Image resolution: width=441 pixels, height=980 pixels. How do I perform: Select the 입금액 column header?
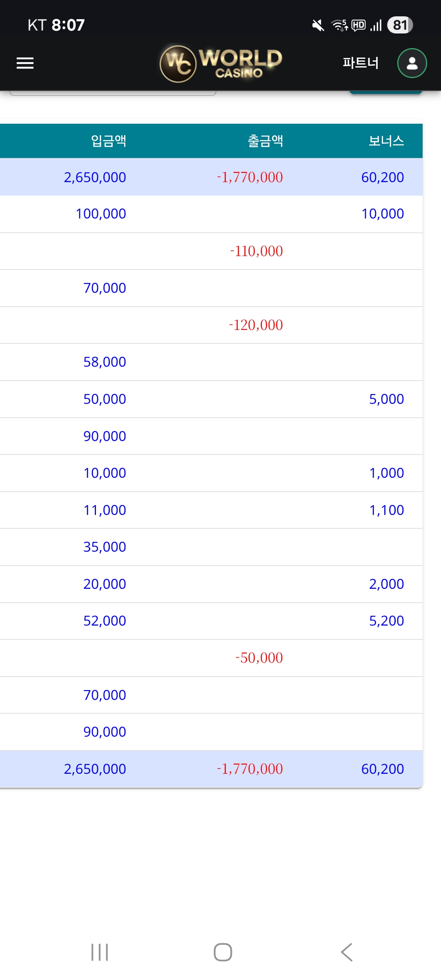108,141
